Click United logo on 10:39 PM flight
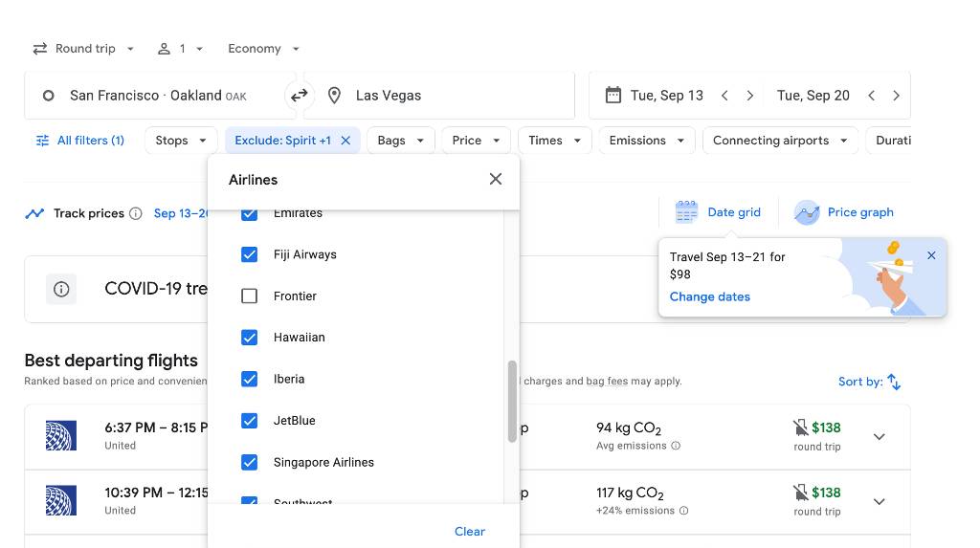980x548 pixels. (61, 500)
